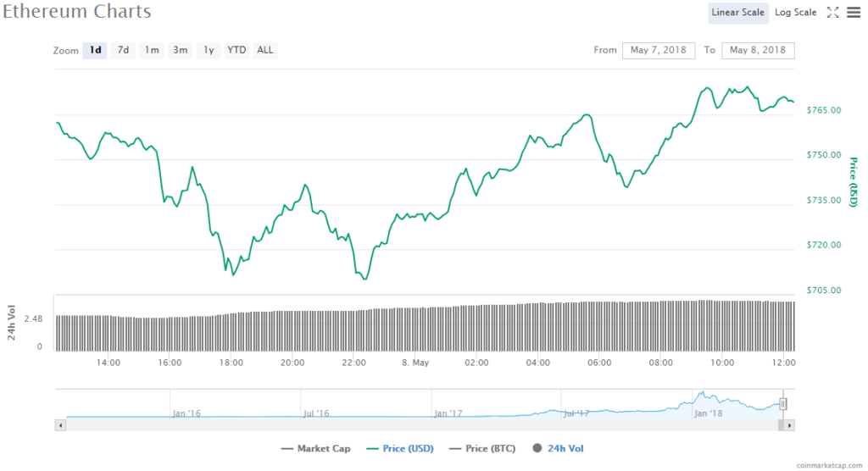The height and width of the screenshot is (471, 868).
Task: Toggle Market Cap series in legend
Action: [315, 448]
